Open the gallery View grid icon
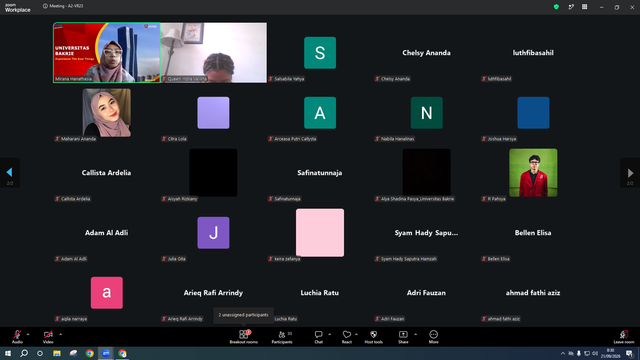 pos(584,7)
